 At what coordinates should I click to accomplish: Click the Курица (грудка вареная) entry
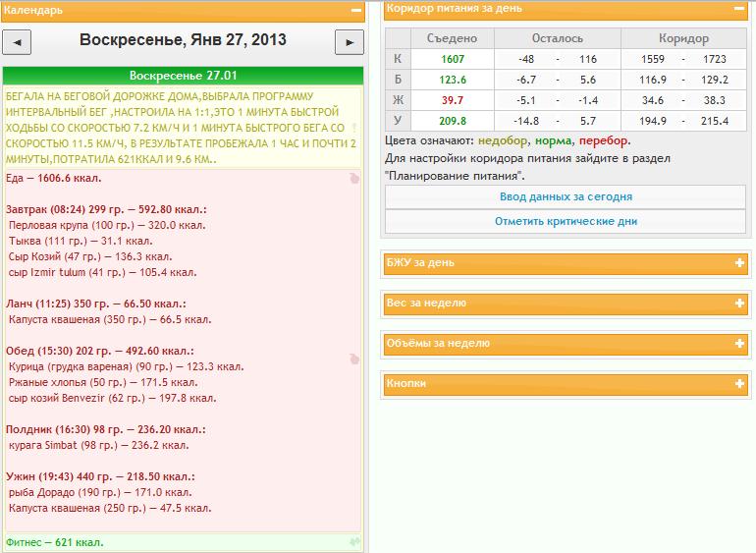click(x=127, y=366)
